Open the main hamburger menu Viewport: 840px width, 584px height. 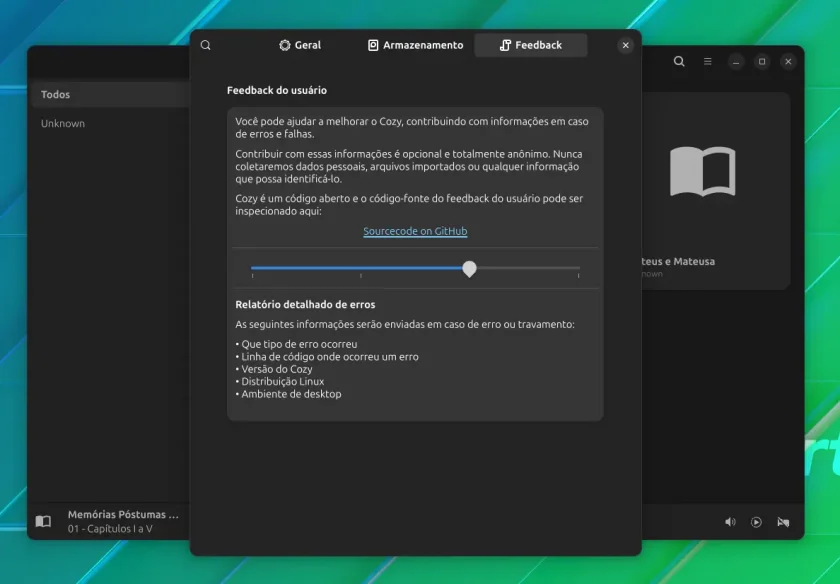pyautogui.click(x=708, y=62)
